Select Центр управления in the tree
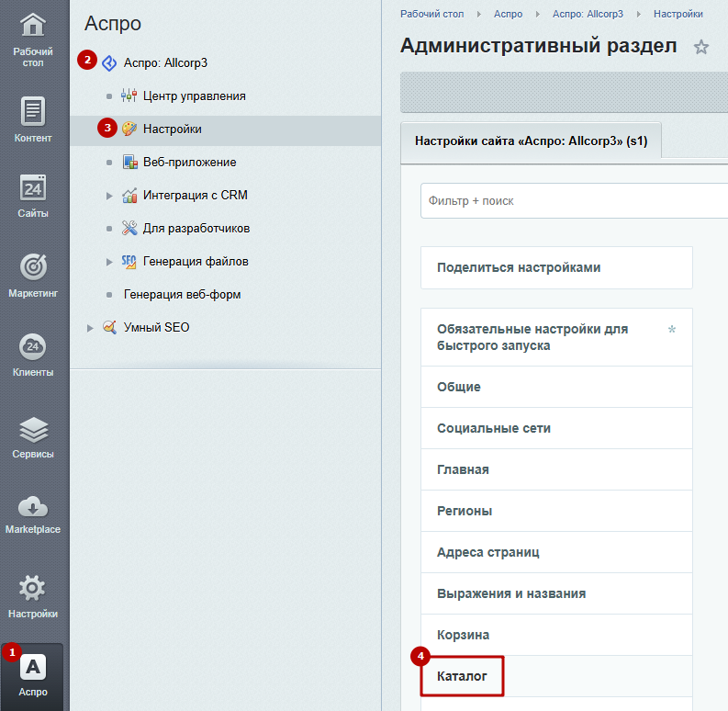 tap(194, 96)
